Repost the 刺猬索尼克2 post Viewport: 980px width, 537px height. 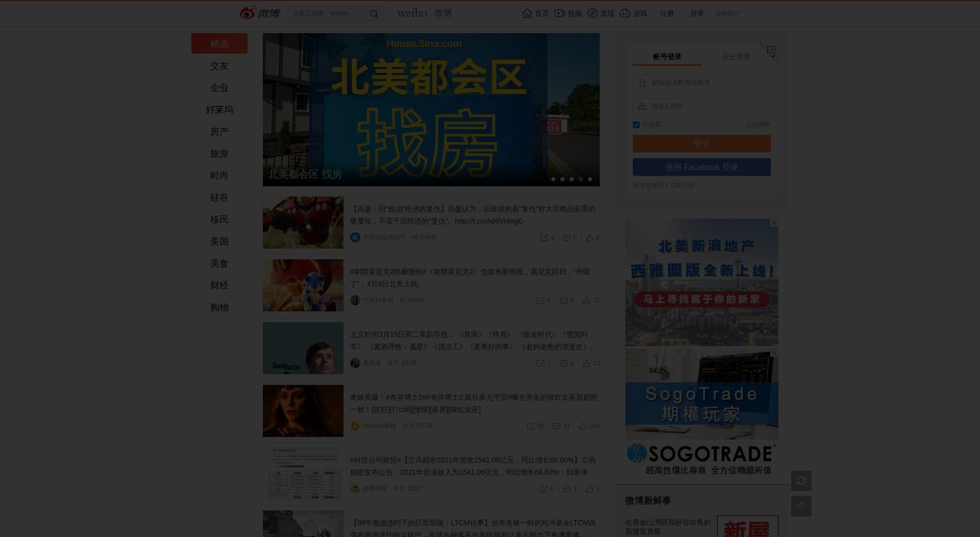pyautogui.click(x=541, y=301)
